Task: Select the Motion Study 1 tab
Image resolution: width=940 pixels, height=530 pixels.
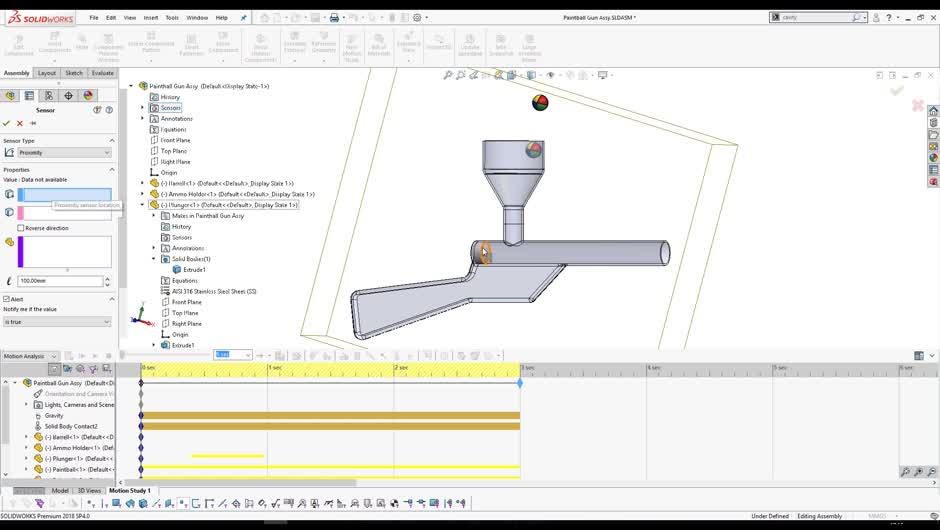Action: click(129, 490)
